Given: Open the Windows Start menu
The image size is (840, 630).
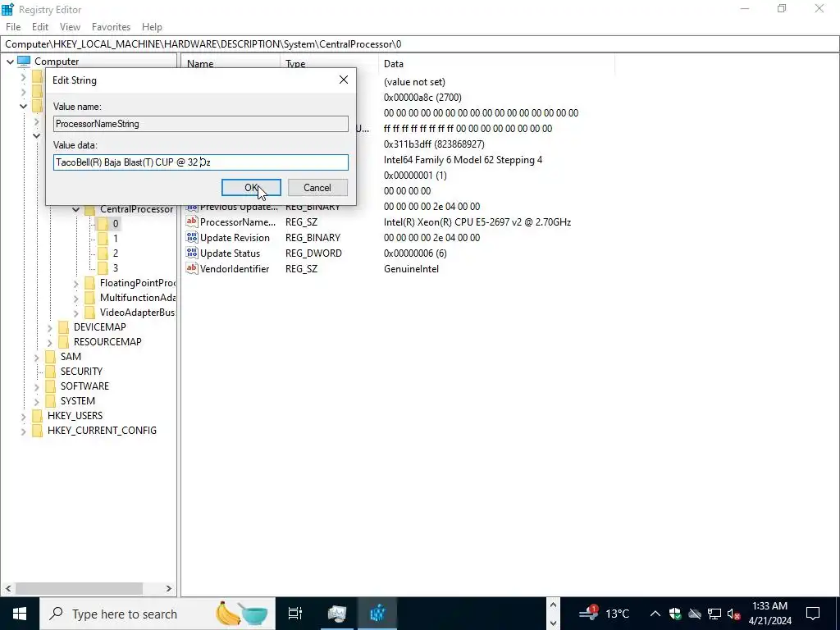Looking at the screenshot, I should [20, 614].
